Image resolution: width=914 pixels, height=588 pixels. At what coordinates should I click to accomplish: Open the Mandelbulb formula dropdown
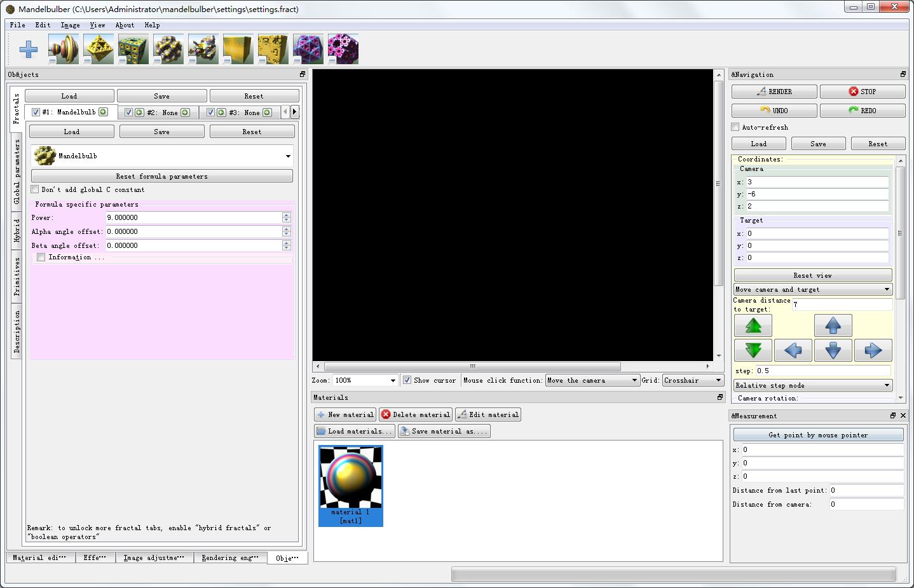coord(162,156)
